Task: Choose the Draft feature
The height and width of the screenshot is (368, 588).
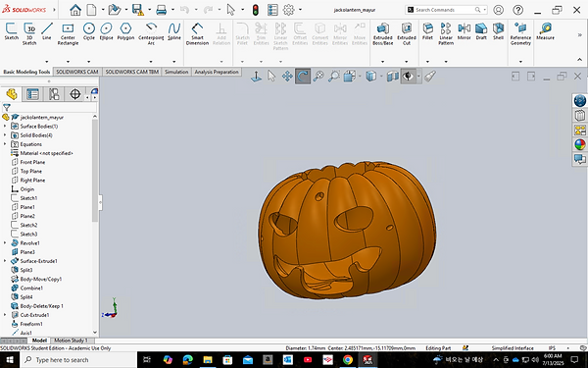Action: pyautogui.click(x=481, y=30)
